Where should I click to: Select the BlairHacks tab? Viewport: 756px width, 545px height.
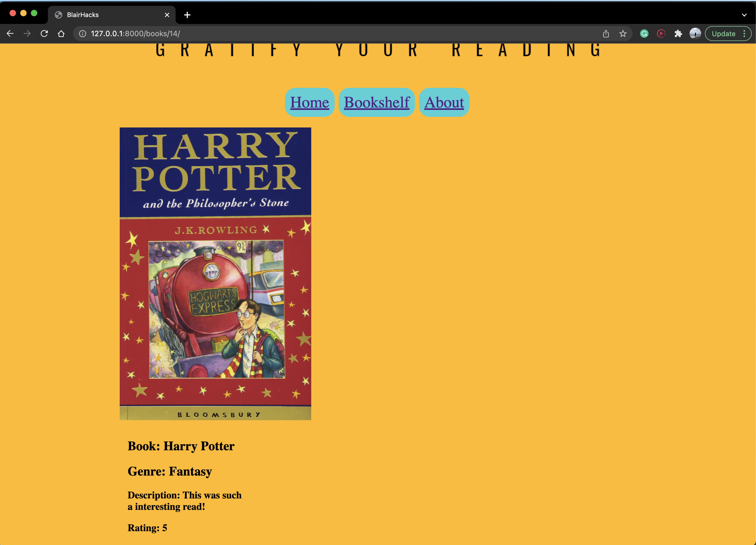107,15
